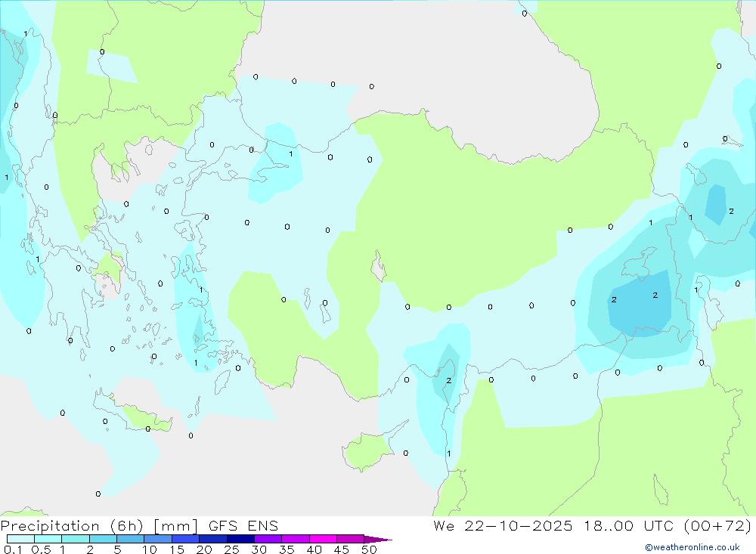Click the 30–35 mm purple swatch
The height and width of the screenshot is (554, 756).
(268, 539)
